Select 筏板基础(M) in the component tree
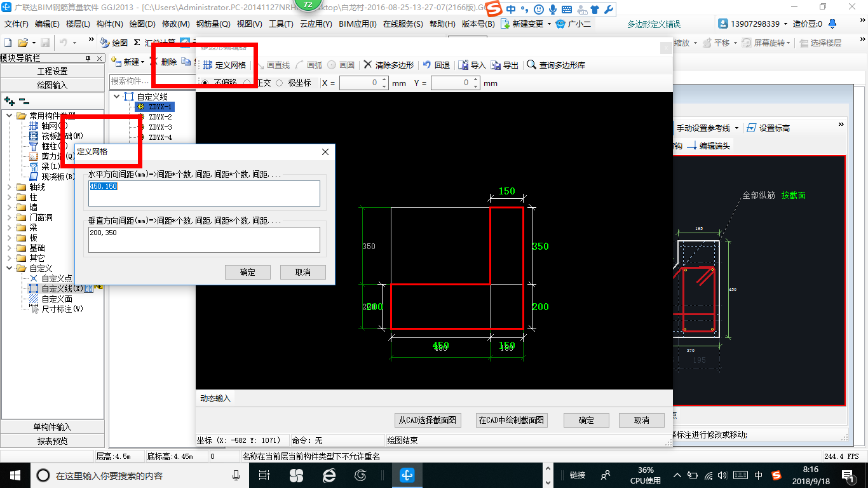The width and height of the screenshot is (868, 488). (62, 136)
